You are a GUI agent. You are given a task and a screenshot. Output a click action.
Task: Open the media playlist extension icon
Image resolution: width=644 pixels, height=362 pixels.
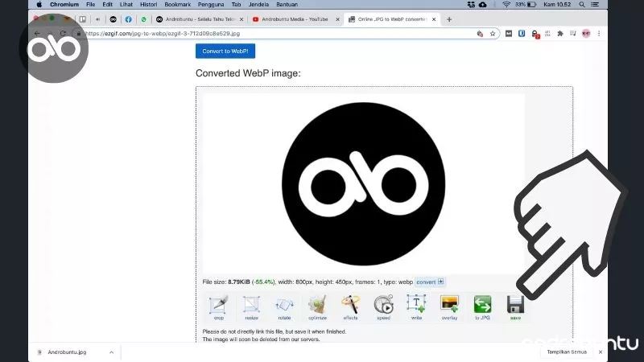573,34
